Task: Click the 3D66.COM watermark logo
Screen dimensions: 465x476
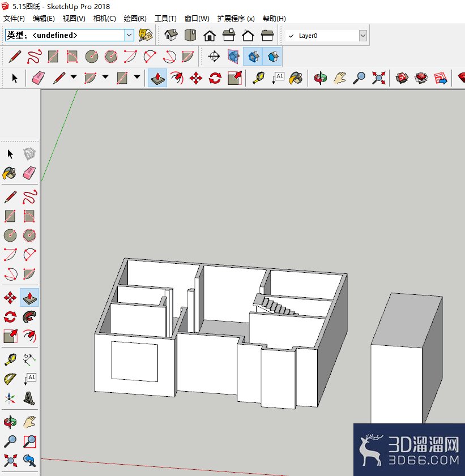Action: (x=409, y=450)
